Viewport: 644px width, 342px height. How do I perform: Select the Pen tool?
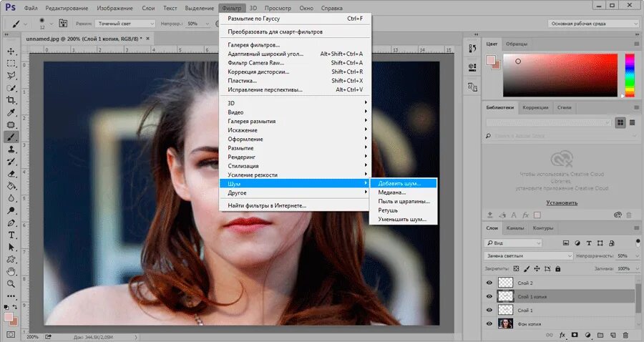point(11,223)
